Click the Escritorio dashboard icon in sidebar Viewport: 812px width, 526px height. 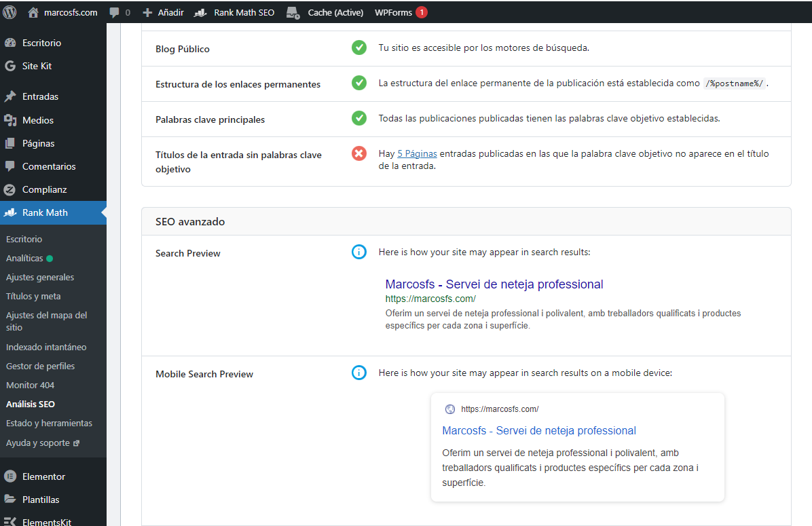(10, 43)
